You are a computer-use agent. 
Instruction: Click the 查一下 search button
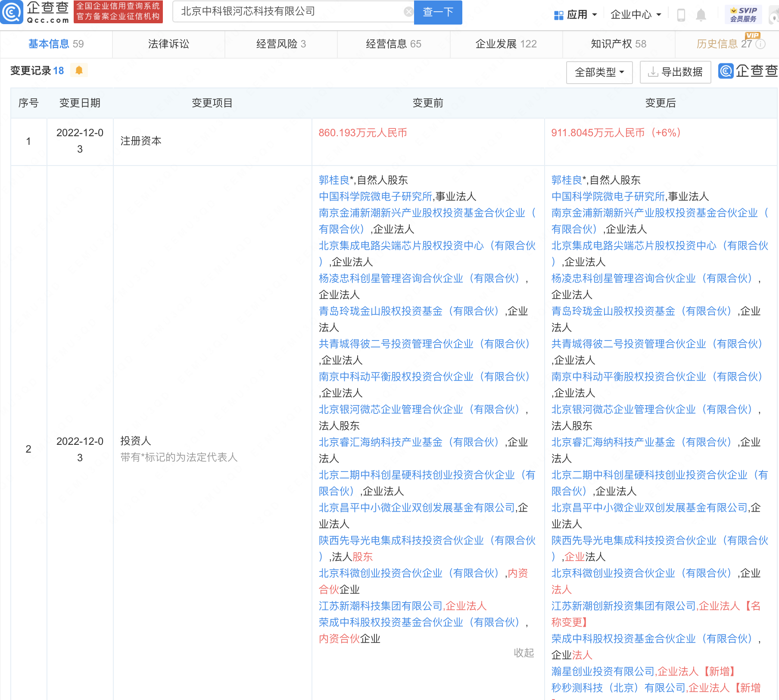438,12
